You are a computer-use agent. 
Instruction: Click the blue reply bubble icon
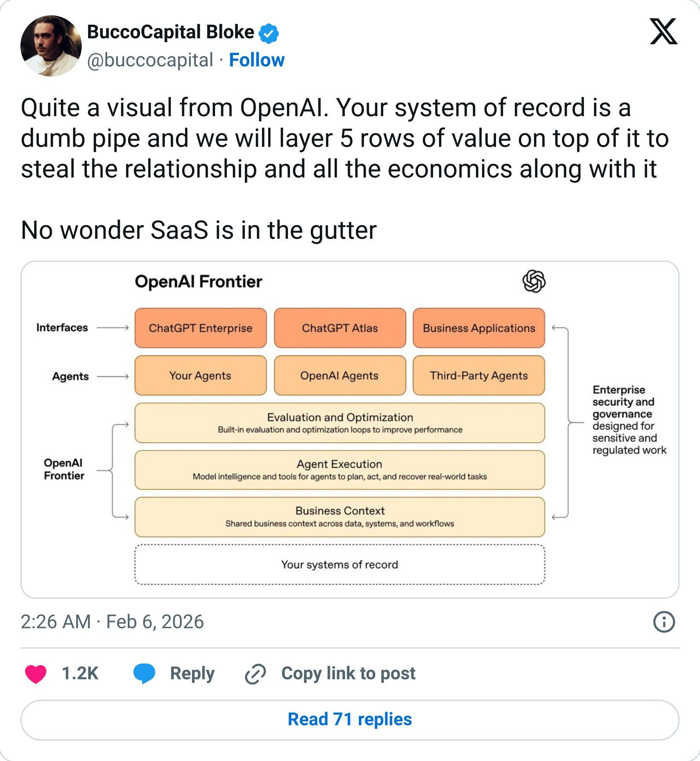click(x=144, y=674)
